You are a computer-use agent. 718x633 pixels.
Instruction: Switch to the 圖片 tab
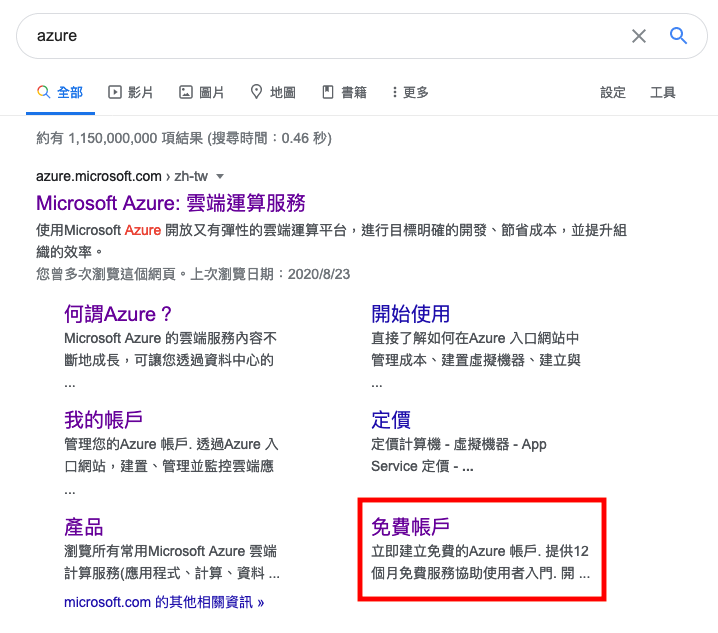click(x=201, y=93)
